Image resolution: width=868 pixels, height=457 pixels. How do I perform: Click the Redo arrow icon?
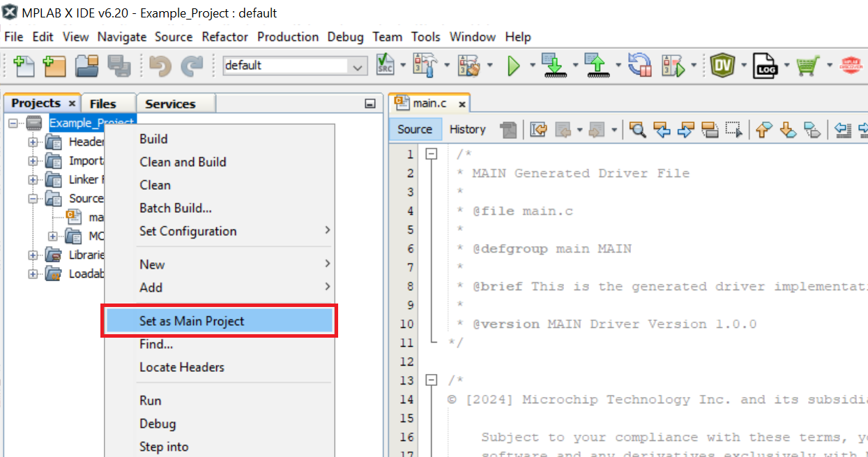click(x=191, y=66)
